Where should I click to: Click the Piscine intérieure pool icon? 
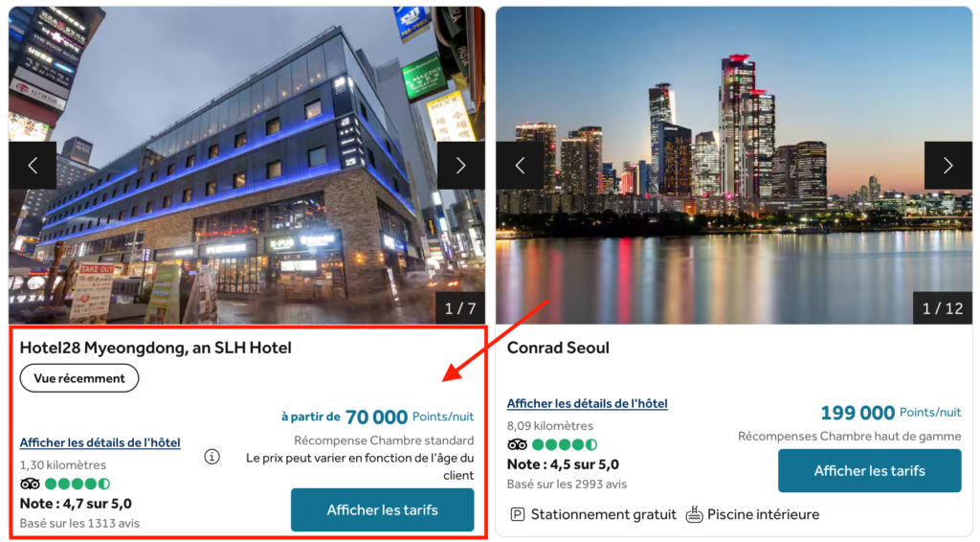tap(695, 514)
